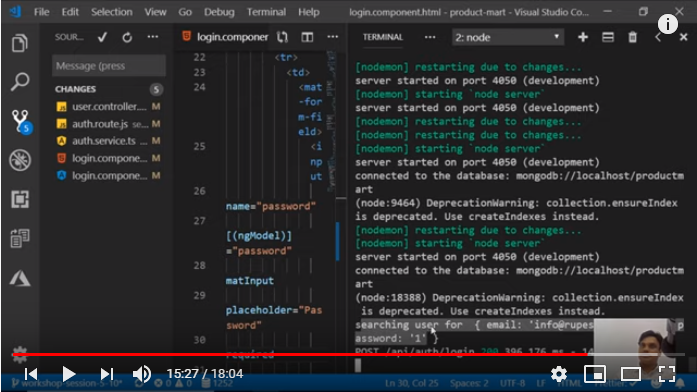Click the '[(ngModel)]' binding text
This screenshot has height=392, width=697.
[x=259, y=236]
